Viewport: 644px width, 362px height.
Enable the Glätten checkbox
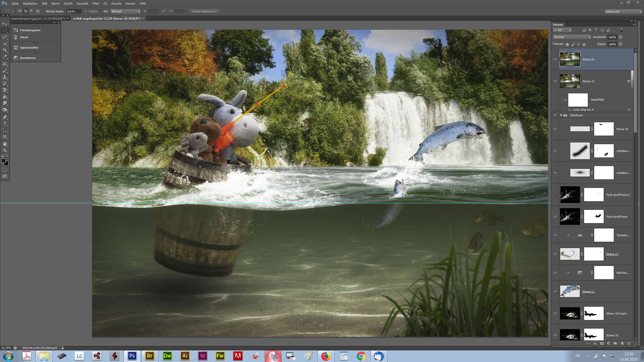point(86,11)
